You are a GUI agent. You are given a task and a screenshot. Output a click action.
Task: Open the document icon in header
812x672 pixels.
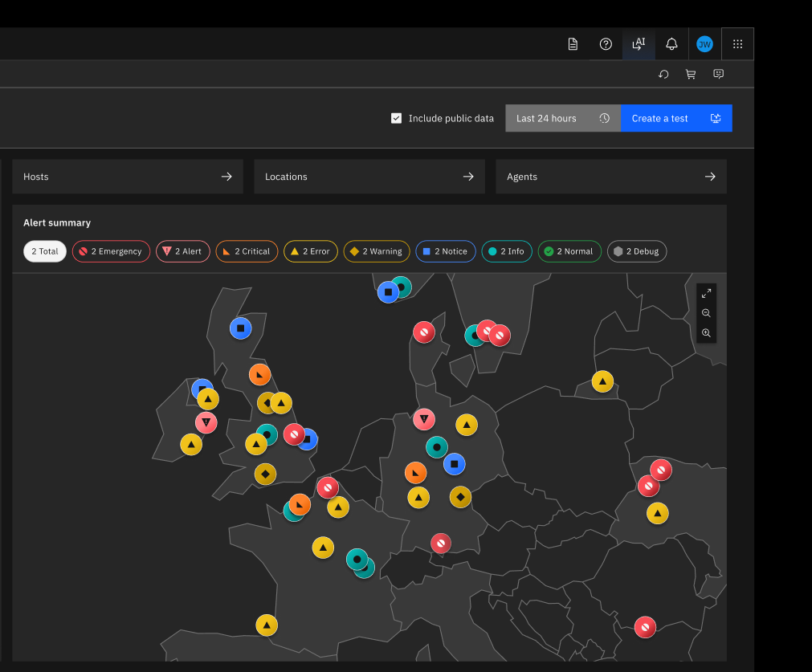pos(573,44)
